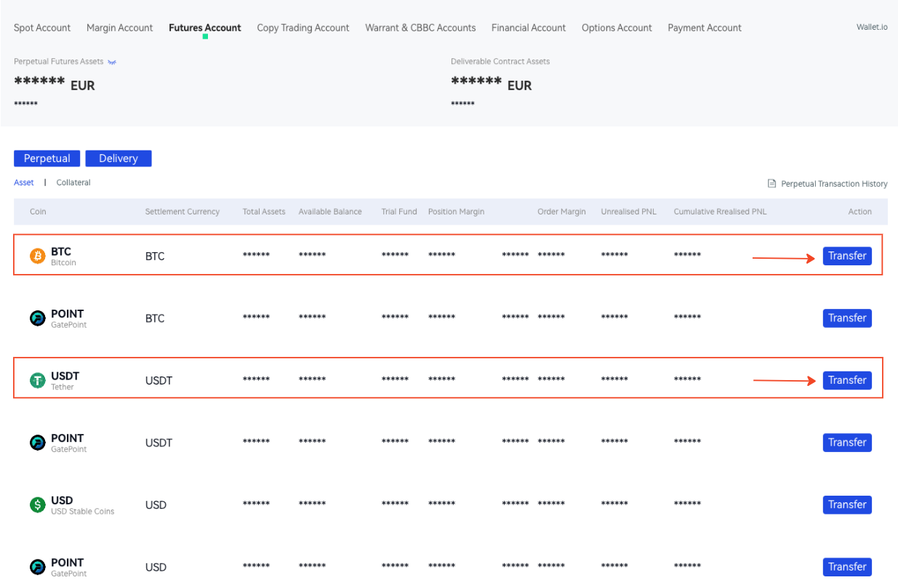The height and width of the screenshot is (588, 898).
Task: Open the Wallet.io link
Action: (872, 27)
